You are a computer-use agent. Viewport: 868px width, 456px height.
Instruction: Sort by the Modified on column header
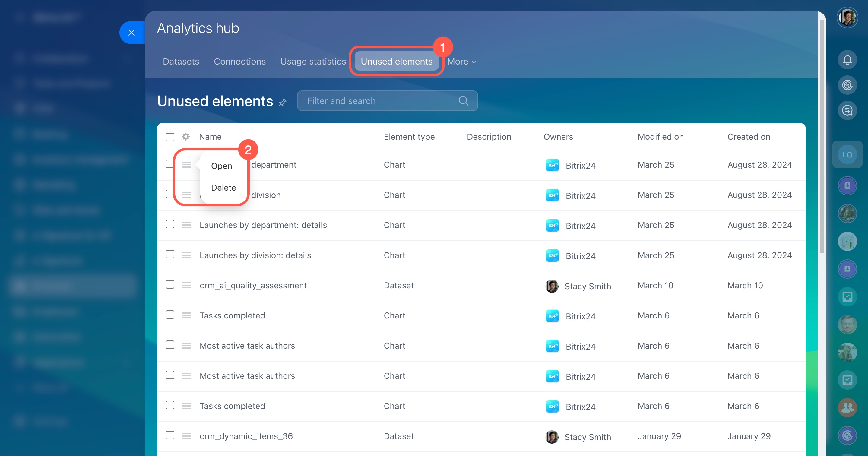click(x=660, y=137)
